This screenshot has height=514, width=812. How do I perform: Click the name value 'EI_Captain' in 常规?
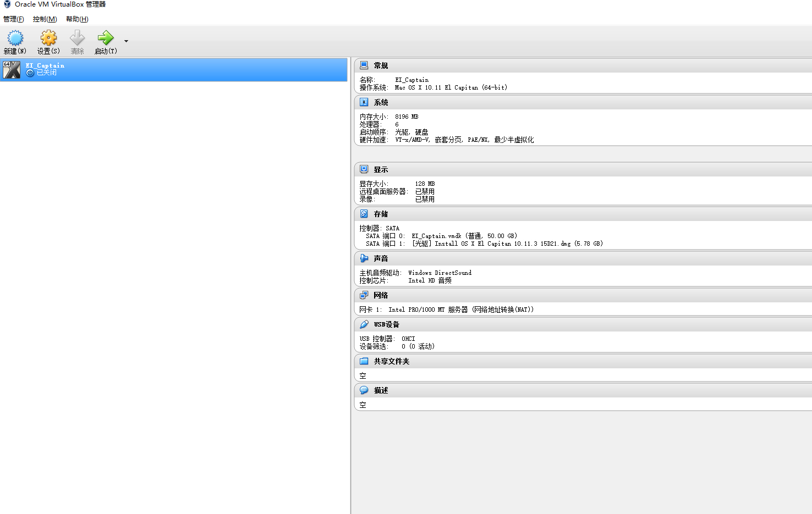pyautogui.click(x=412, y=80)
